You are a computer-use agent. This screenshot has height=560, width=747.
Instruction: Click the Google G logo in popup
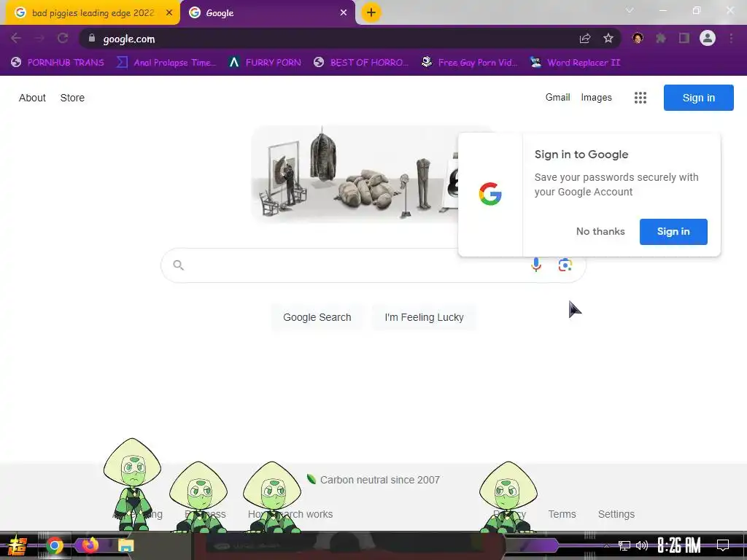click(490, 194)
